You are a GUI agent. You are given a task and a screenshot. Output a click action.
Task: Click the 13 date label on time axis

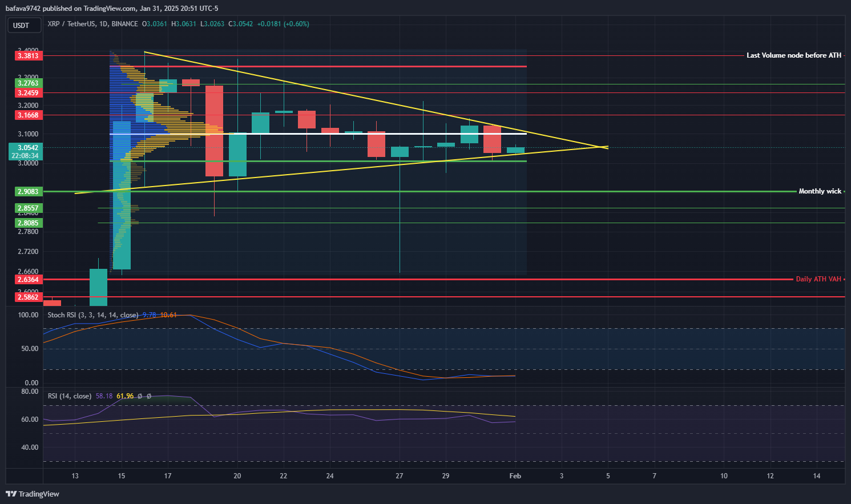point(75,476)
